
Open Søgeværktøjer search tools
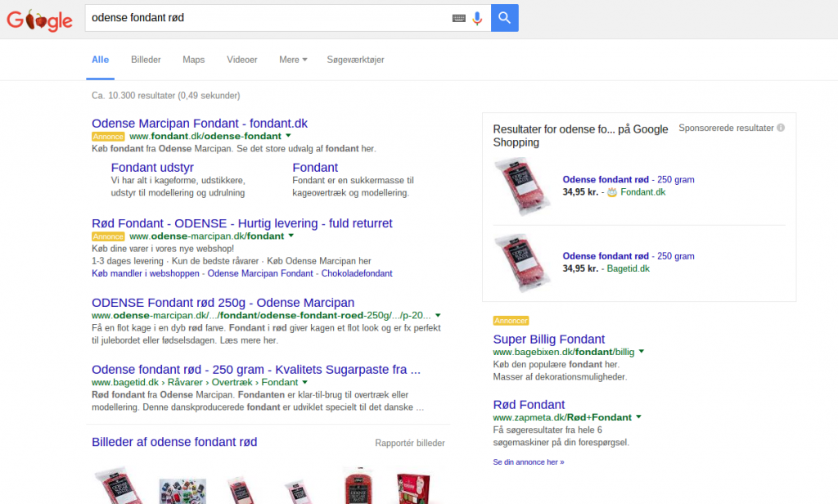coord(355,60)
